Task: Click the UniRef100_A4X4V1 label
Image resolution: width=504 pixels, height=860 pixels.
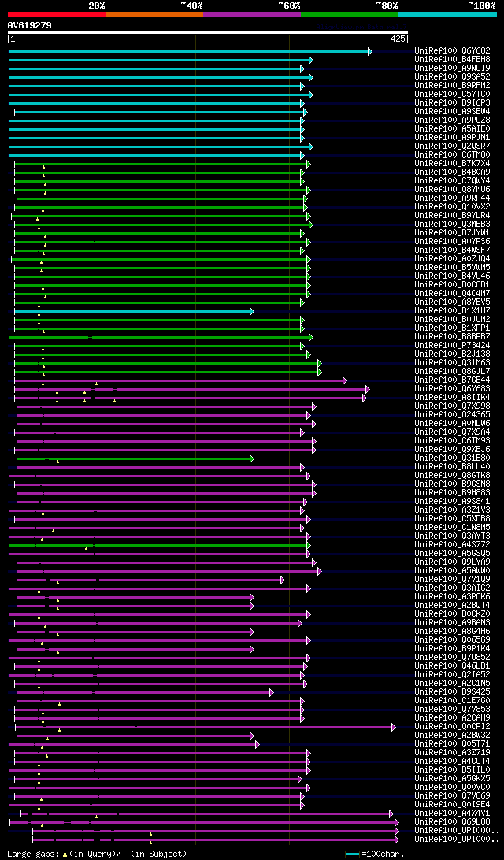Action: coord(453,814)
